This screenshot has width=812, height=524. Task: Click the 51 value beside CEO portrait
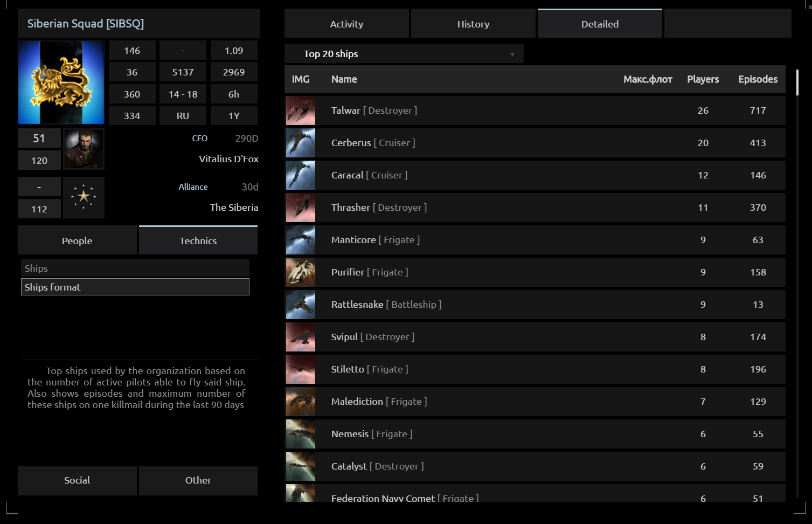coord(39,139)
